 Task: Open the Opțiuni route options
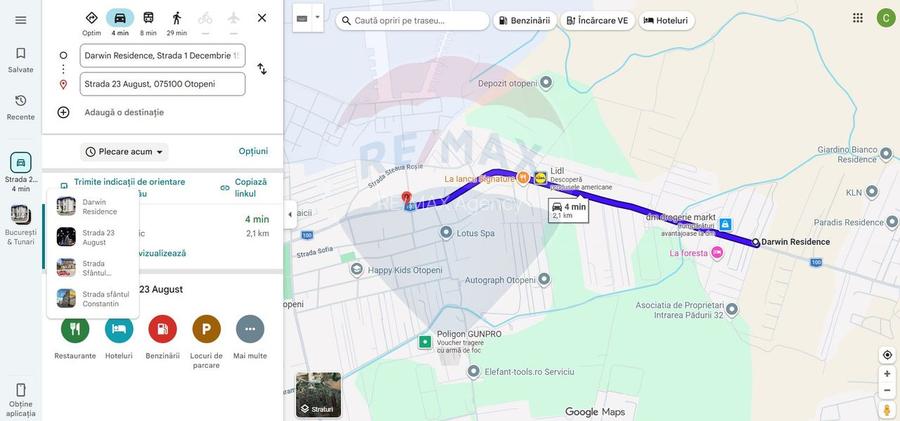coord(253,152)
